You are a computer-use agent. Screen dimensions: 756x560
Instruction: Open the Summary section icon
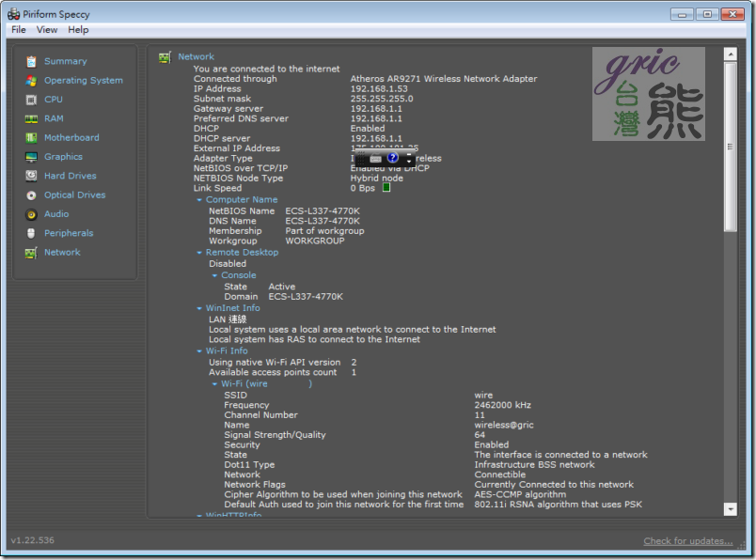(31, 61)
